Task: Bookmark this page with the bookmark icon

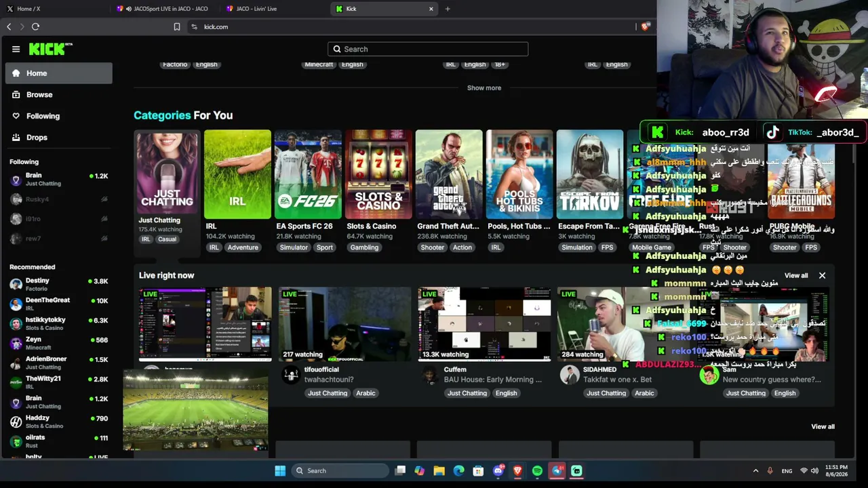Action: (x=177, y=26)
